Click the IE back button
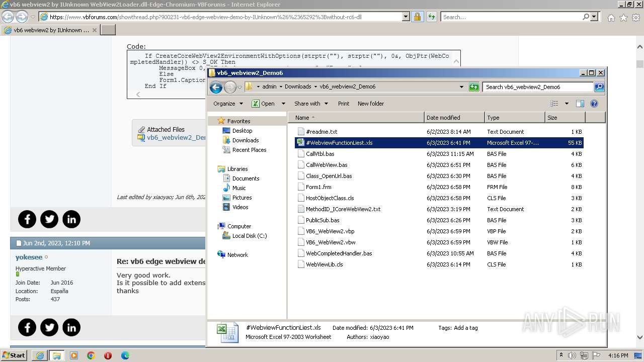 point(8,17)
